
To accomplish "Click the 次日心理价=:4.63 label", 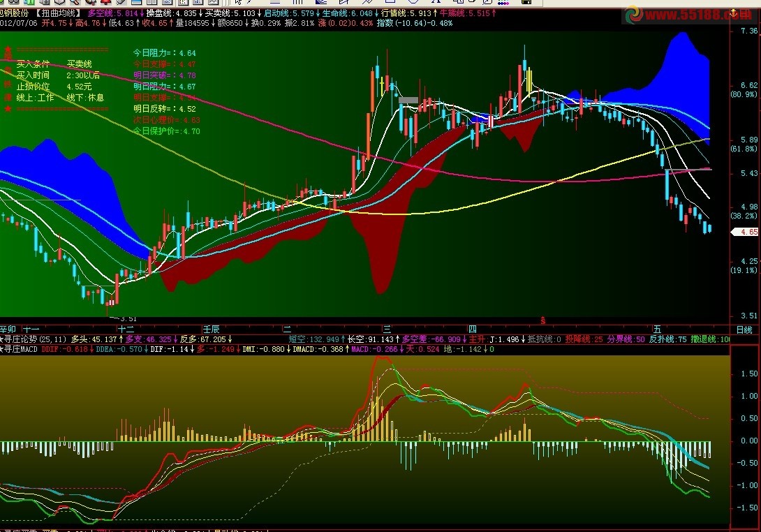I will tap(166, 120).
